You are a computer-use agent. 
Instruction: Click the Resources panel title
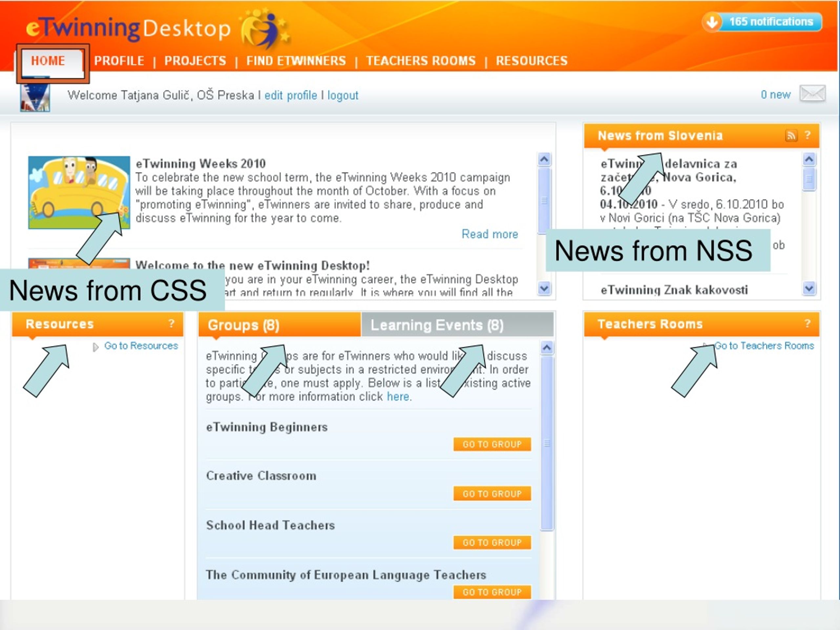[x=60, y=324]
